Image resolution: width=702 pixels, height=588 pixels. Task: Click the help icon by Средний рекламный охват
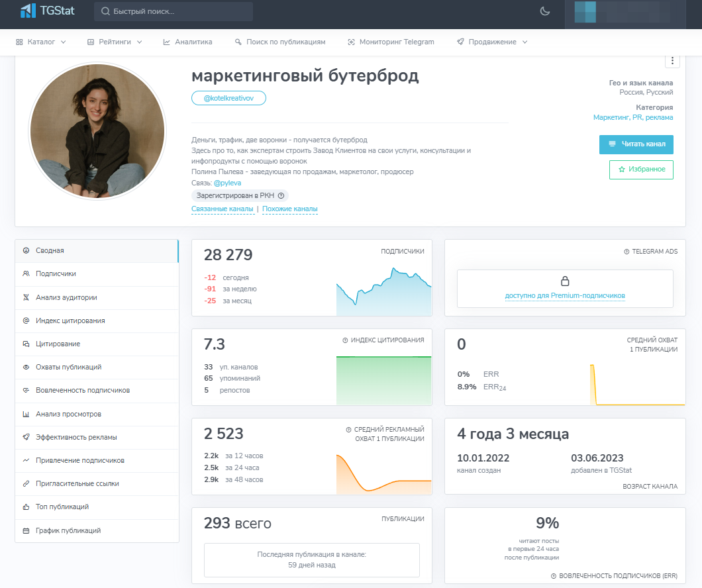click(348, 430)
